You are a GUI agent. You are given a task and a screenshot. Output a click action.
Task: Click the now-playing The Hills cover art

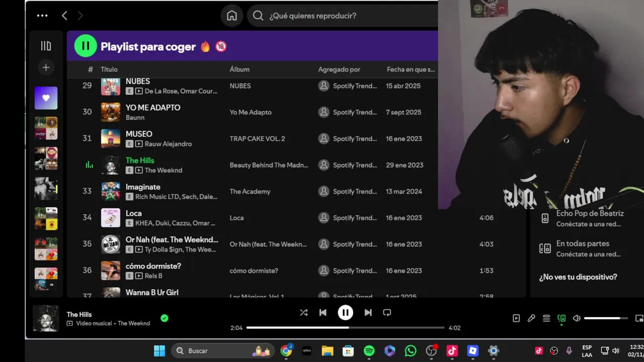46,318
